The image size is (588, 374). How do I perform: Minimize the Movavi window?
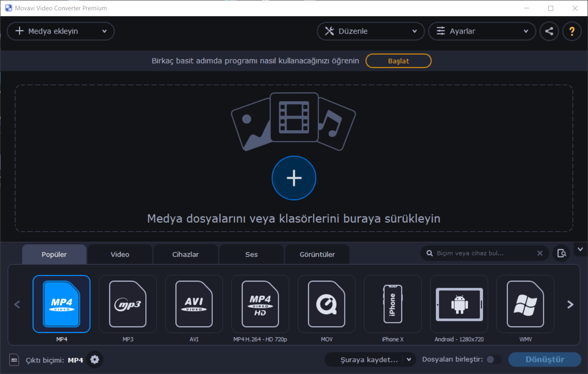point(527,8)
